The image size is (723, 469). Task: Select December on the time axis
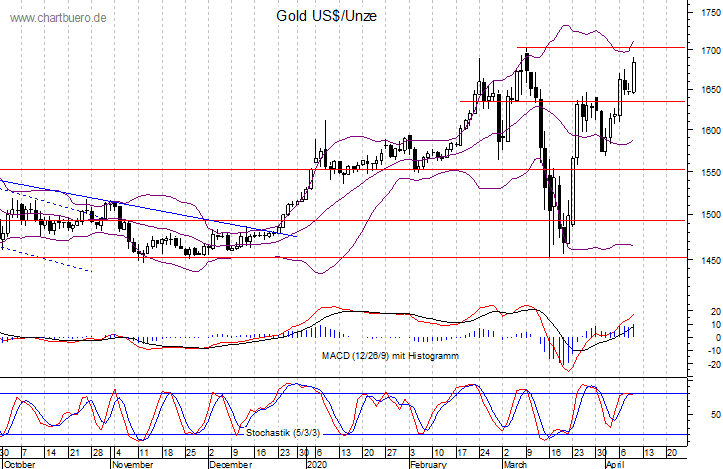pos(230,464)
